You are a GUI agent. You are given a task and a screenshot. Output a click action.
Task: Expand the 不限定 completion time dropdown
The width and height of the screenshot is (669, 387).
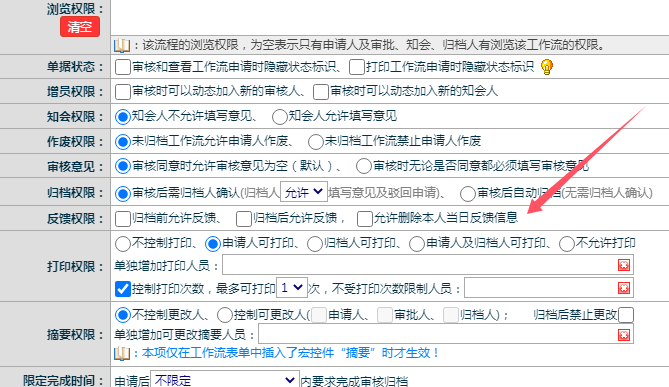click(225, 379)
